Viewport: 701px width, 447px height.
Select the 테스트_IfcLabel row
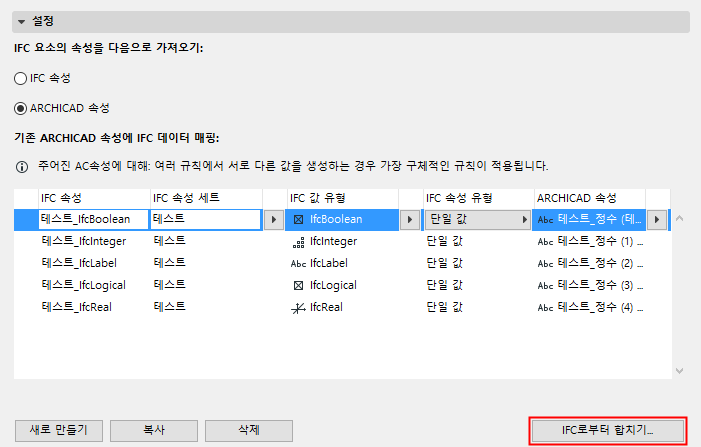[x=342, y=263]
